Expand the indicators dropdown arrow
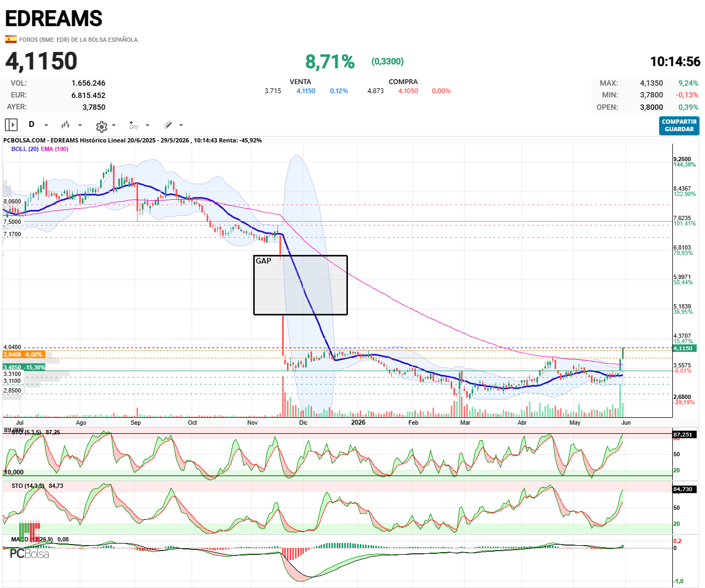 point(147,125)
